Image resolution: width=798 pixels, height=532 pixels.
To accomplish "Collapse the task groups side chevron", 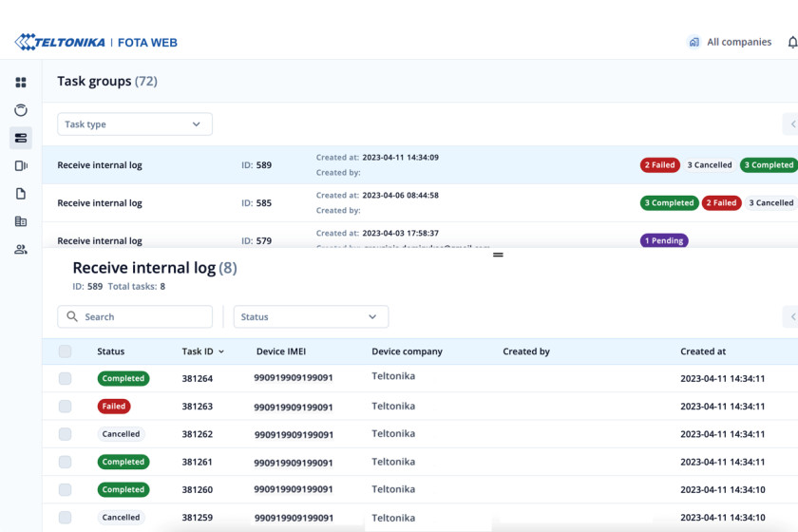I will (x=792, y=124).
